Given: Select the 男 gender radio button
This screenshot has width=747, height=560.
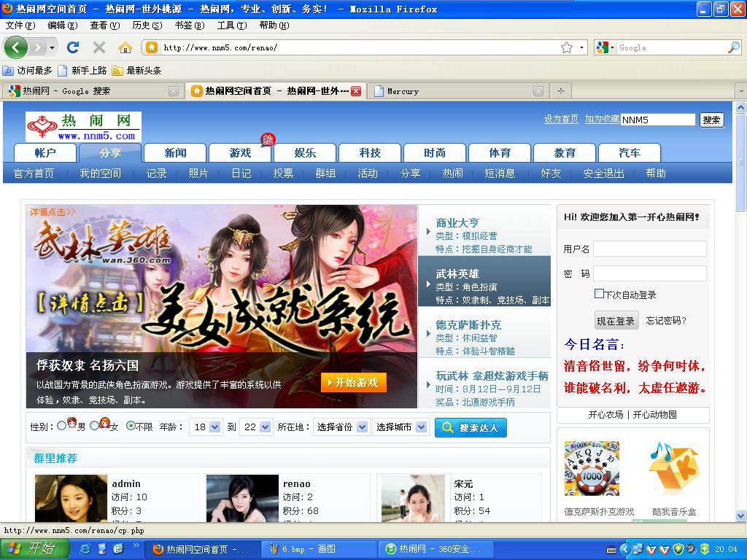Looking at the screenshot, I should click(x=61, y=426).
